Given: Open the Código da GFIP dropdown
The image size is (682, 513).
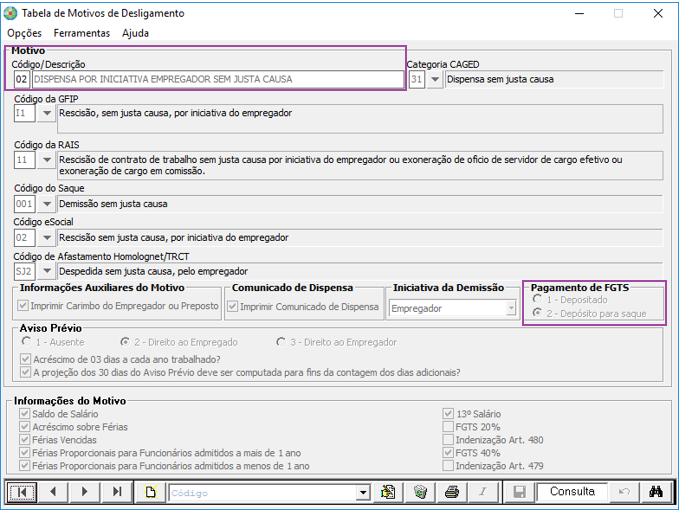Looking at the screenshot, I should pos(45,113).
